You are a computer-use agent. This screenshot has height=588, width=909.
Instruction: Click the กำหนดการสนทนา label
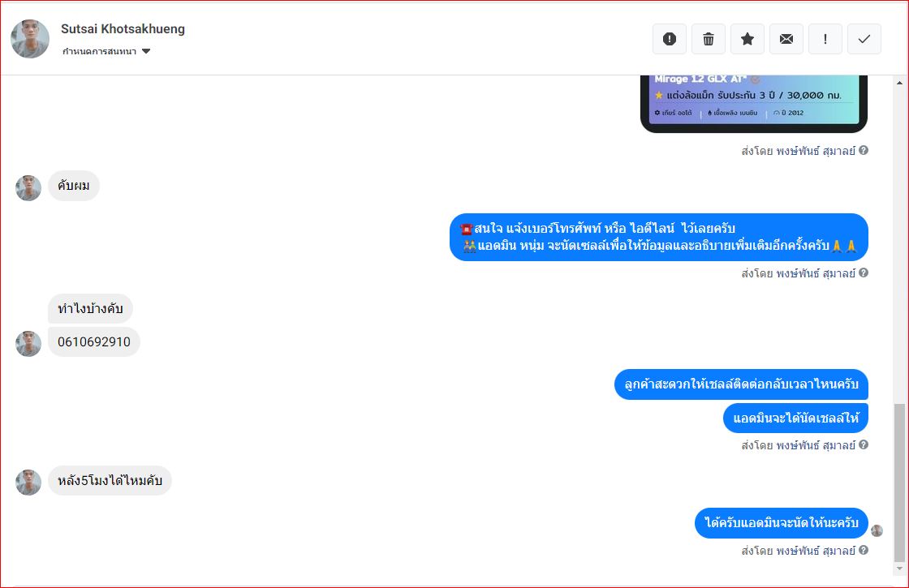99,51
